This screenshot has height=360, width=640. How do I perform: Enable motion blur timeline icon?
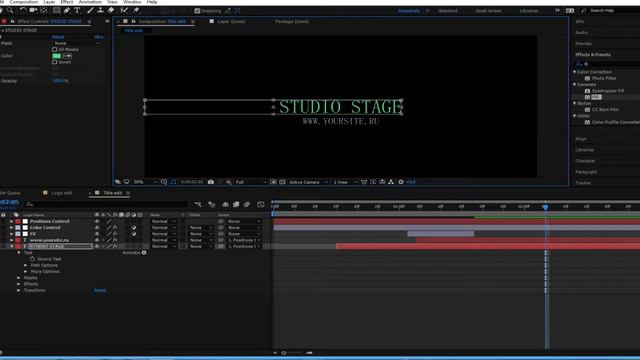(x=247, y=204)
